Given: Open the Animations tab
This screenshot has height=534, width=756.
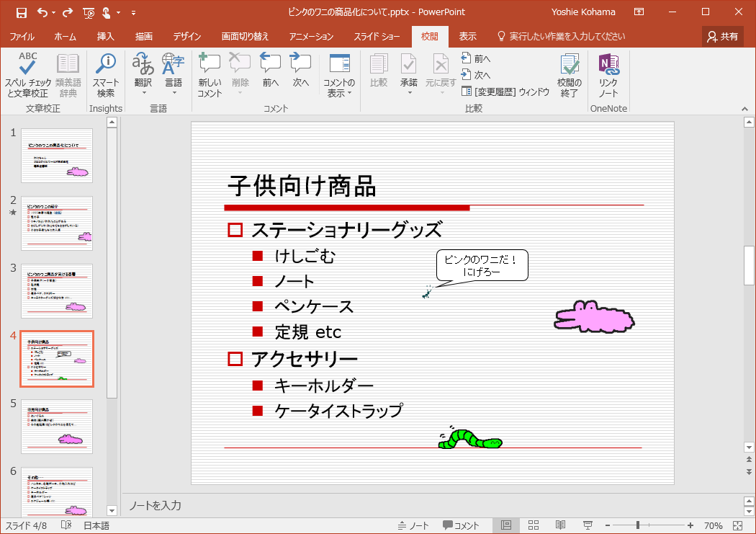Looking at the screenshot, I should click(x=311, y=36).
